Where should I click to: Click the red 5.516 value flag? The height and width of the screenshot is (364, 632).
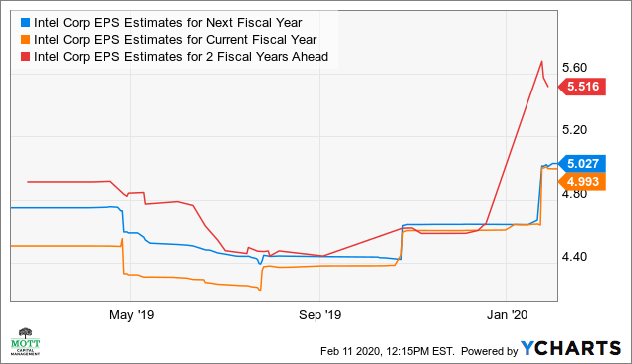click(582, 87)
